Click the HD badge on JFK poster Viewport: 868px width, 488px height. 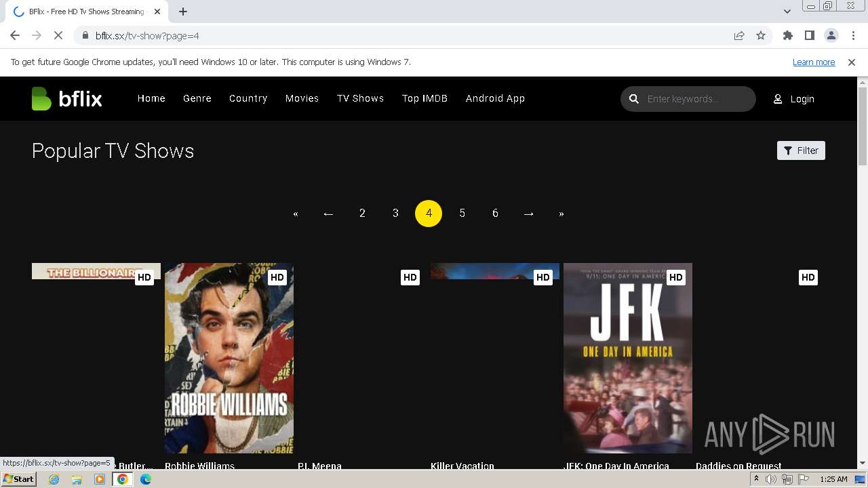click(676, 277)
